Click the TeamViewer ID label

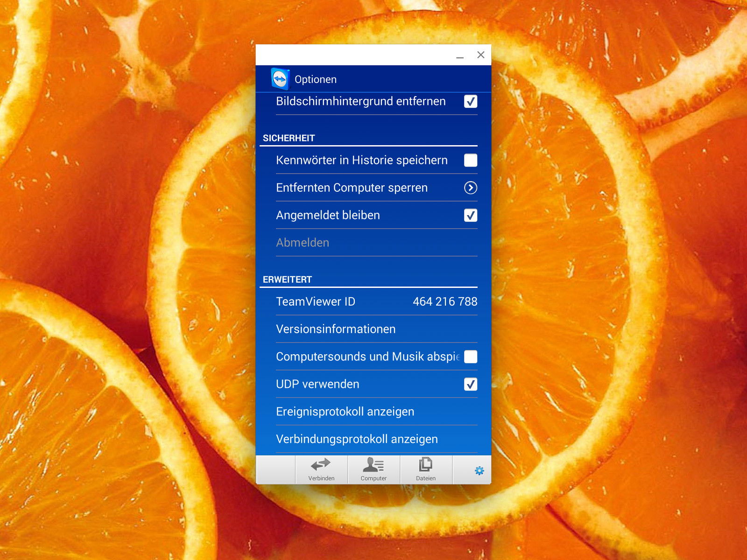click(316, 301)
